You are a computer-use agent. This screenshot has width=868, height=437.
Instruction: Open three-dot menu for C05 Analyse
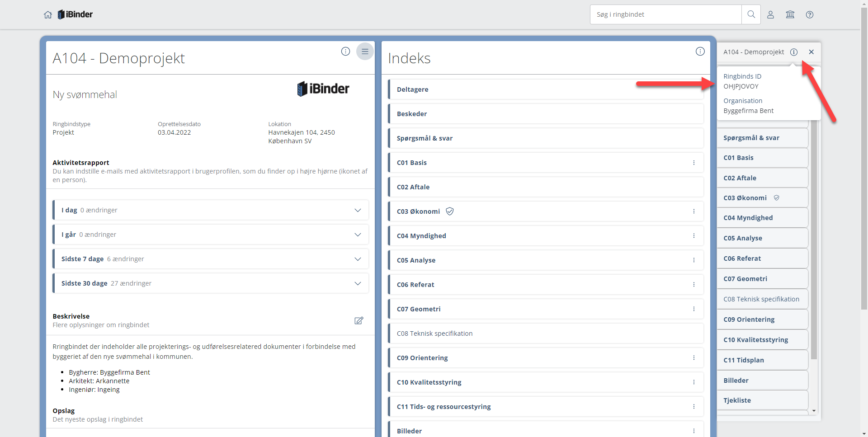pos(693,260)
